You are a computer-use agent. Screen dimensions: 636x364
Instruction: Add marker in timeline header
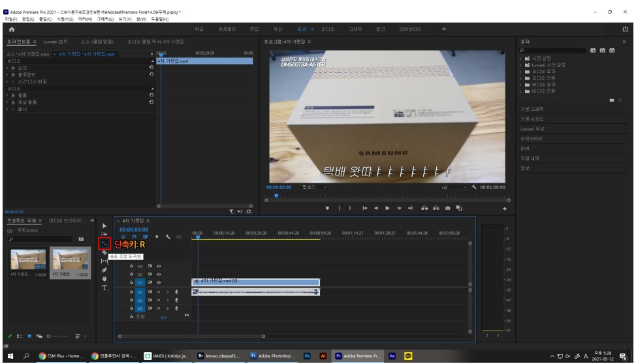click(x=157, y=237)
